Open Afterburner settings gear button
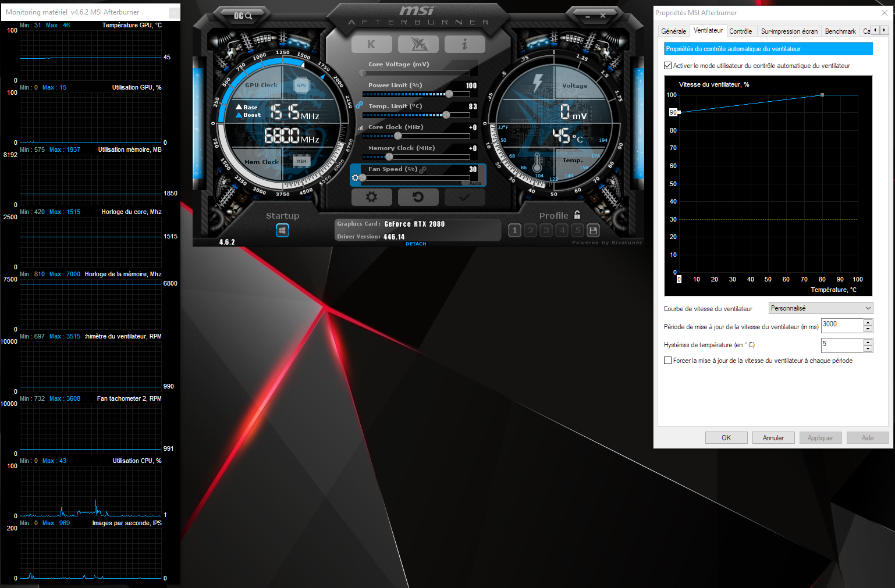Image resolution: width=895 pixels, height=588 pixels. (x=371, y=197)
